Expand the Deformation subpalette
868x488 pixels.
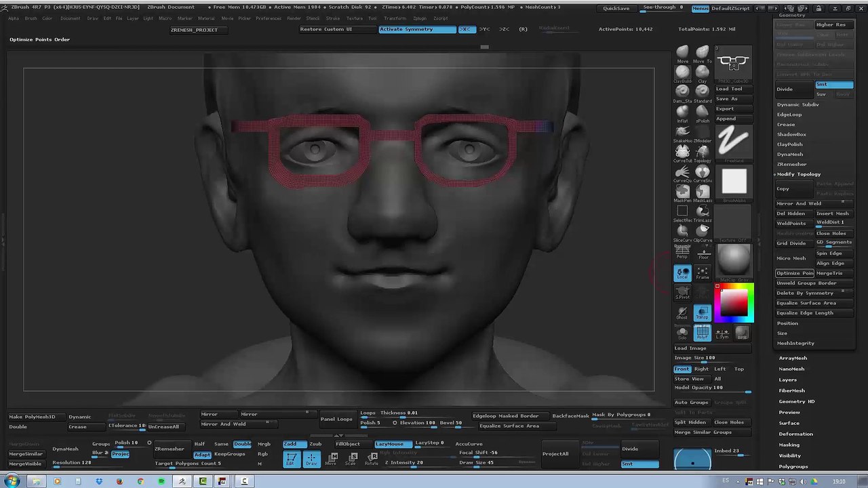(795, 434)
